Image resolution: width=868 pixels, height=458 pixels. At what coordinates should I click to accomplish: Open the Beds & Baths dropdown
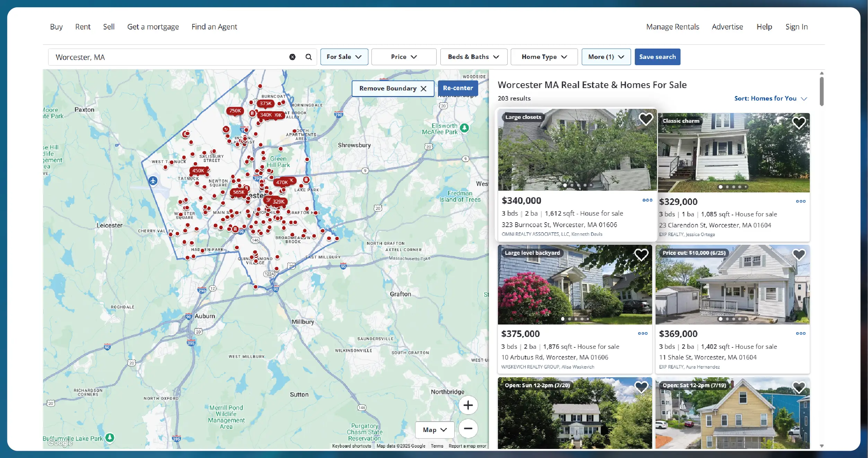(x=473, y=57)
